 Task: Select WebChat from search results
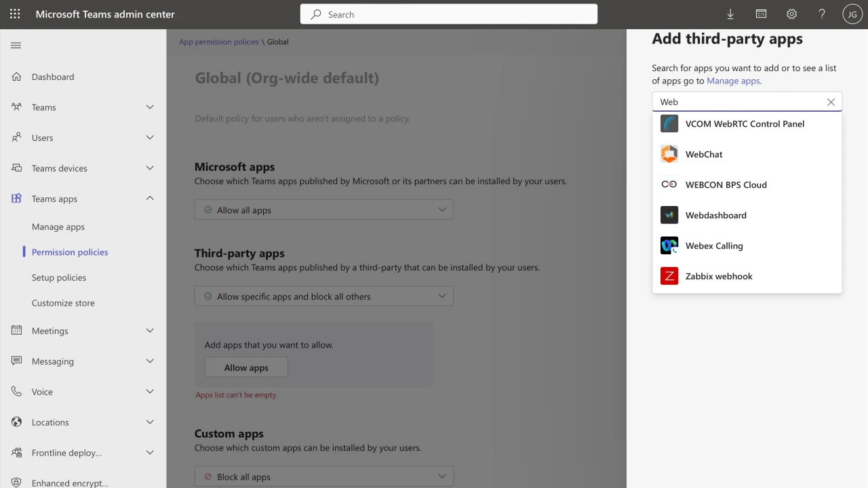click(x=704, y=154)
